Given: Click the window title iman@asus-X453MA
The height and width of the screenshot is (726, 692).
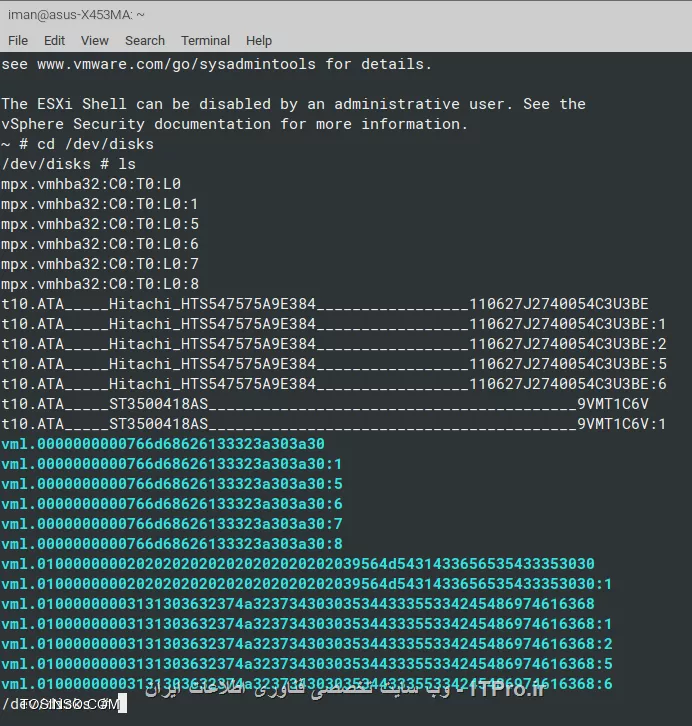Looking at the screenshot, I should (x=76, y=15).
